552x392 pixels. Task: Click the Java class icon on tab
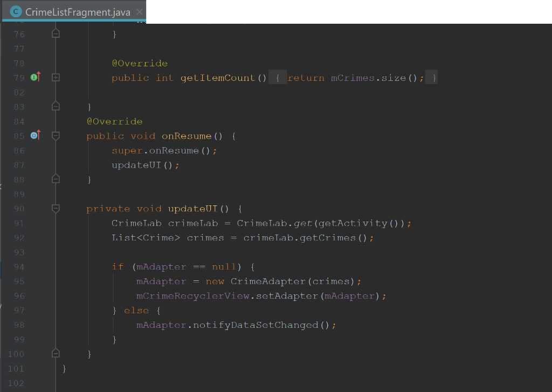tap(16, 12)
